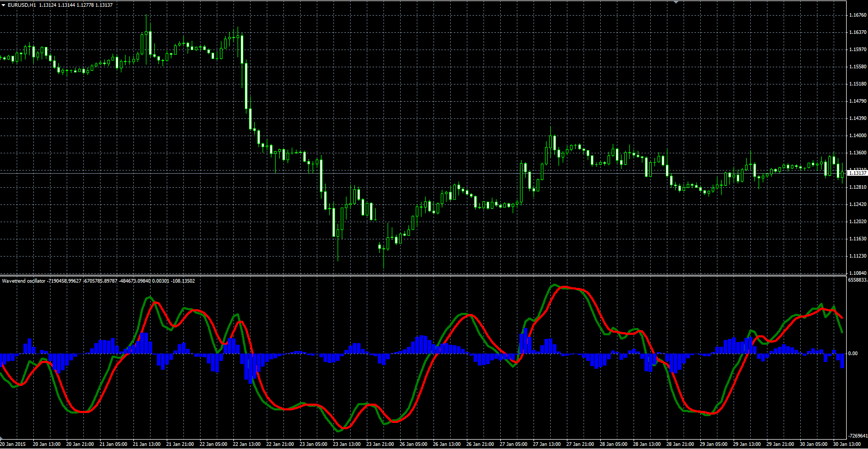Click price level 1.16370 on the axis
The image size is (868, 449).
tap(858, 32)
